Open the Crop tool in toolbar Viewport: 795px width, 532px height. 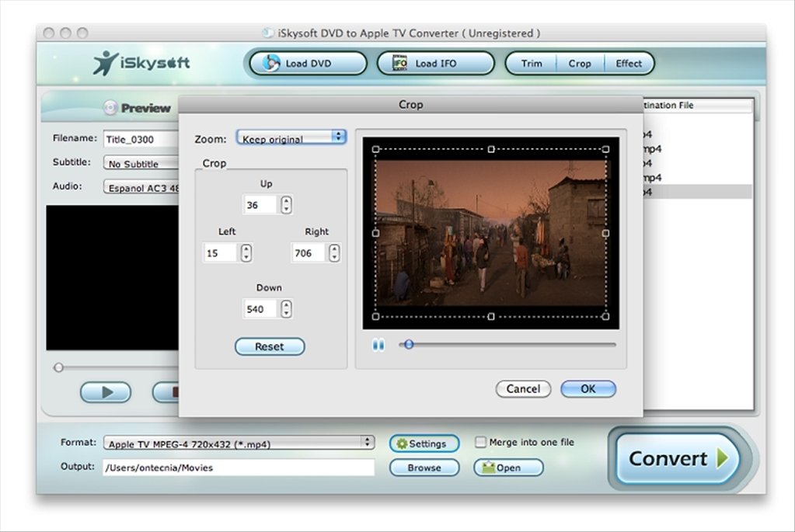[x=580, y=64]
